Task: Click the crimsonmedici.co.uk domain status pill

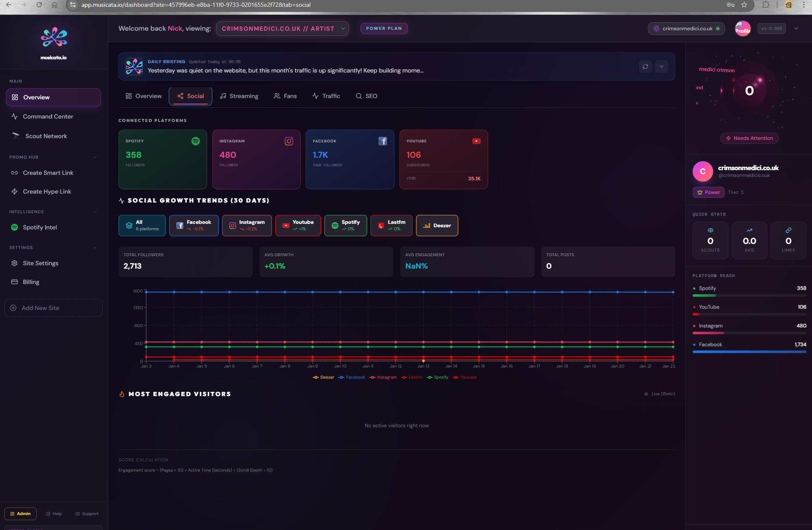Action: 686,29
